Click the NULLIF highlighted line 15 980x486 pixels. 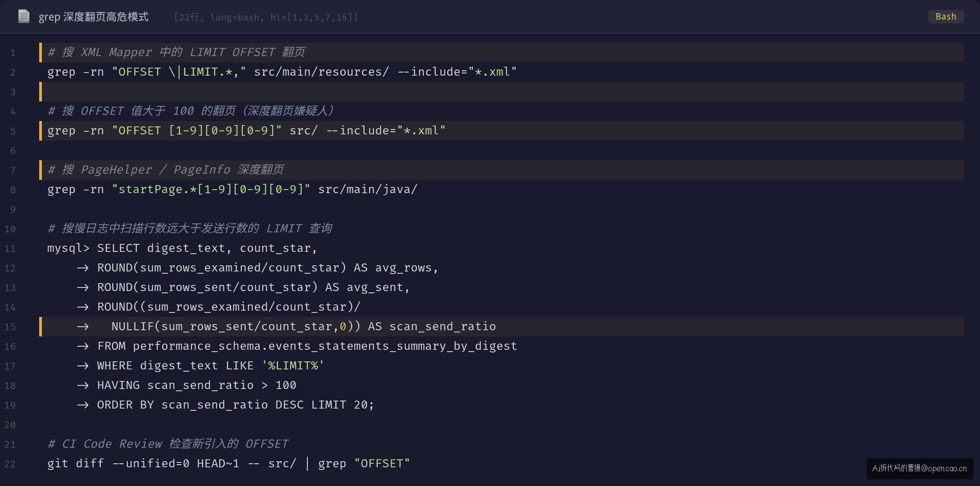tap(502, 327)
